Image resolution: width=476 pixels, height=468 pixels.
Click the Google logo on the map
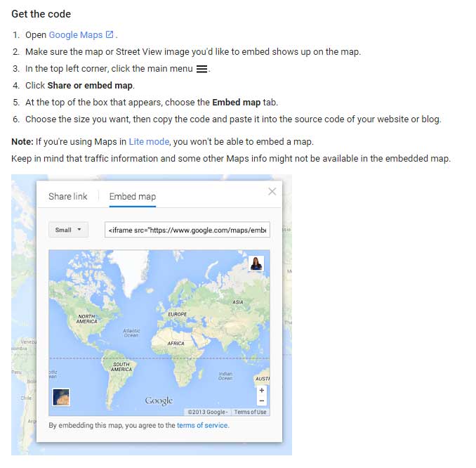(159, 401)
